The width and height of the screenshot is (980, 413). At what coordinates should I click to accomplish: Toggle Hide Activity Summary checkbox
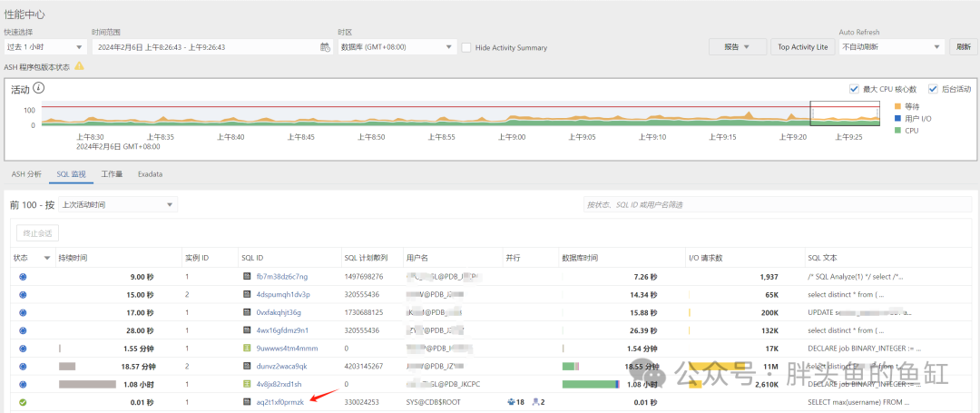pos(466,47)
